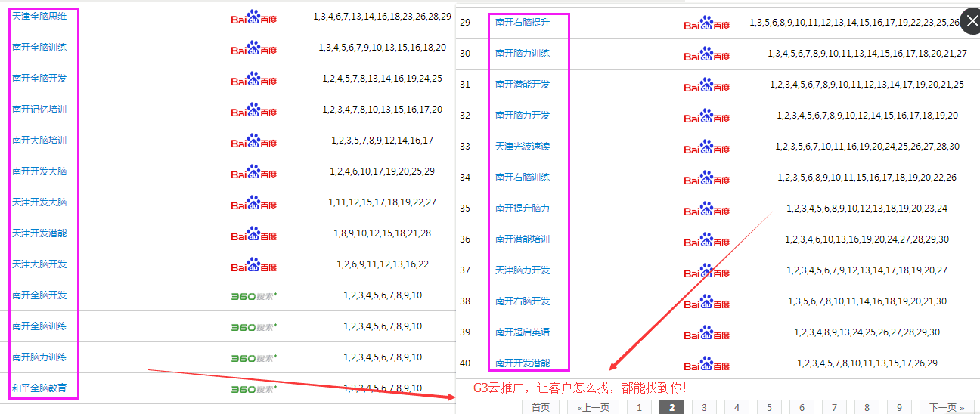Open the 天津全脑思维 keyword link
The image size is (980, 414).
39,16
